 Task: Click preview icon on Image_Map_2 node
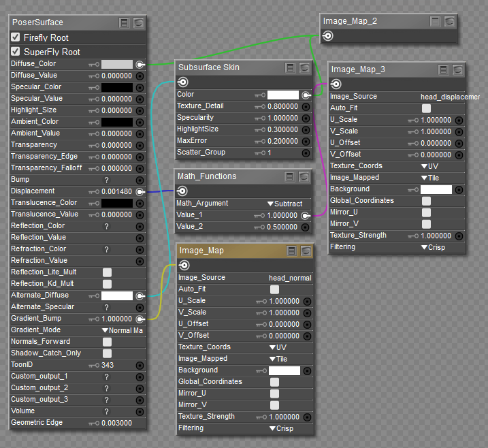450,22
